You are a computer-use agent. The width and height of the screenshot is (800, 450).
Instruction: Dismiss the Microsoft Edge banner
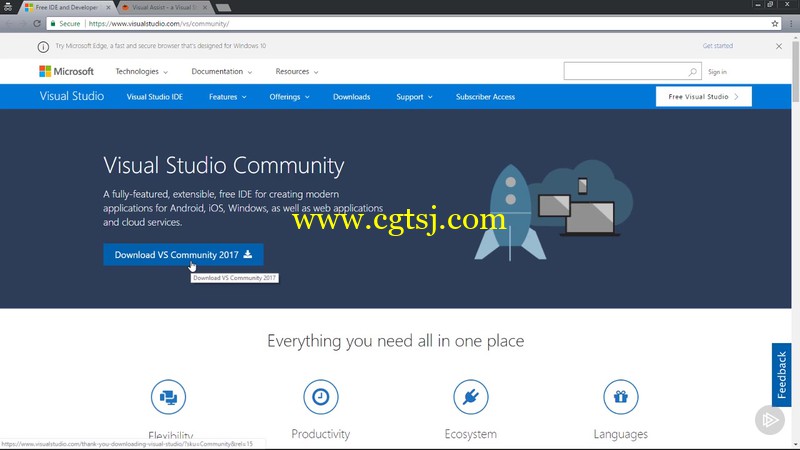(x=779, y=46)
